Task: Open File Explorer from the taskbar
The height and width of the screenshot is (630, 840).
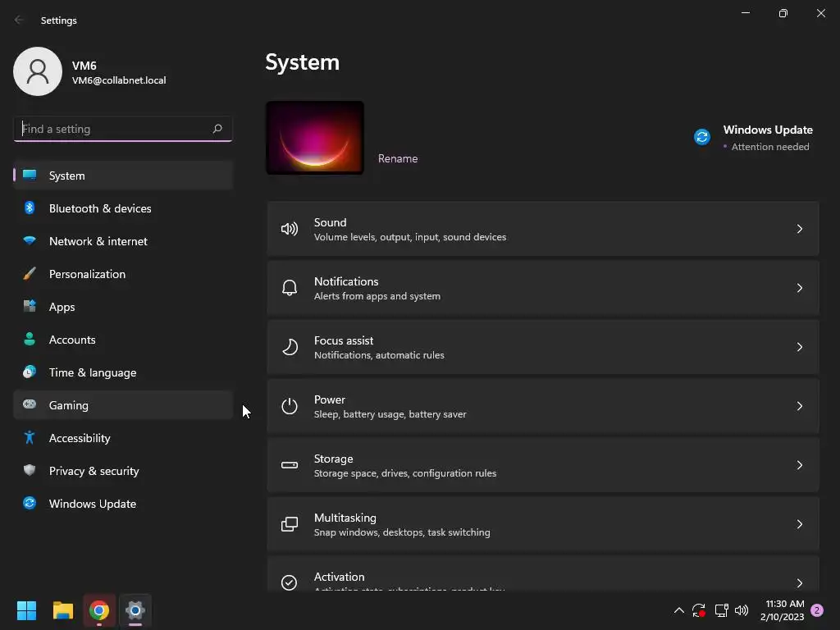Action: click(62, 610)
